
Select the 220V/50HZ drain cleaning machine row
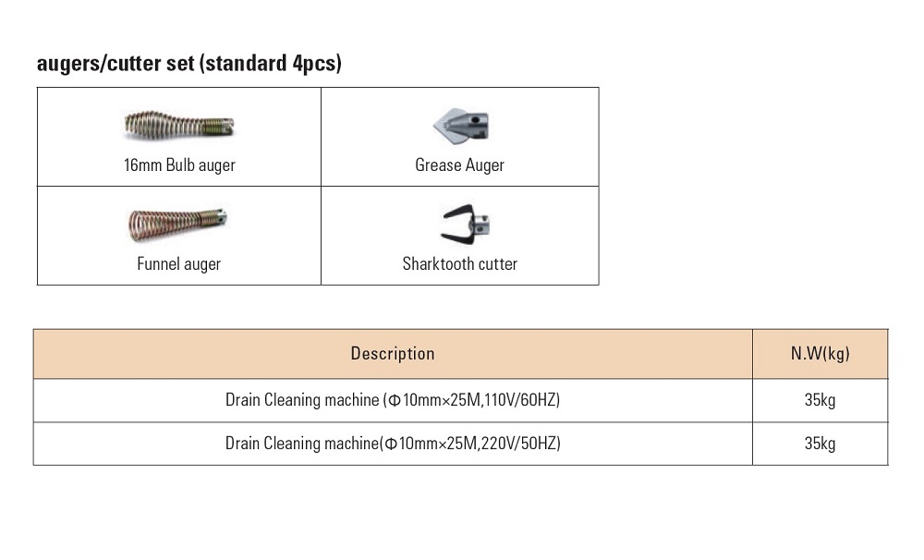pos(461,444)
